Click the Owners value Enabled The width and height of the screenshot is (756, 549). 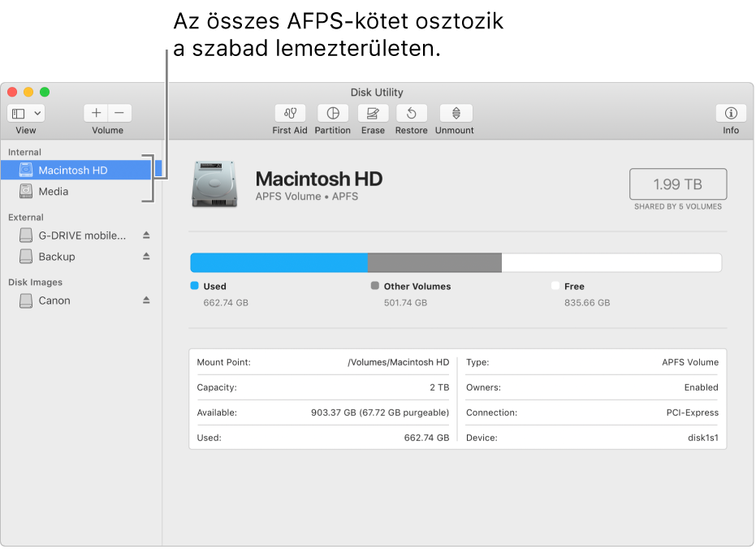point(701,387)
